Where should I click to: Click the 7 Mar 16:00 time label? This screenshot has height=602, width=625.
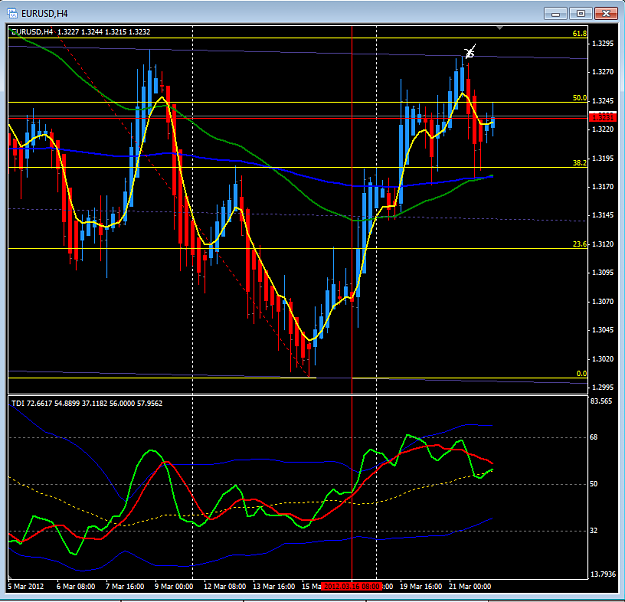coord(125,586)
